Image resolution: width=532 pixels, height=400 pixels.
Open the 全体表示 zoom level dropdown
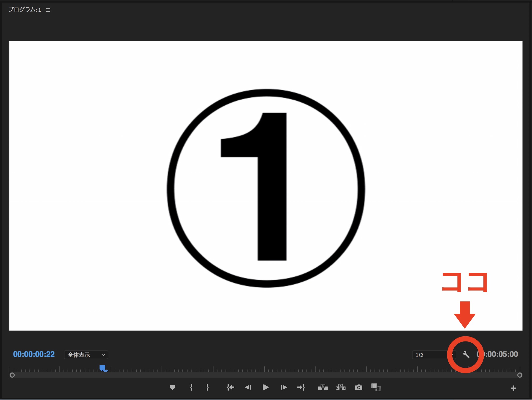coord(86,355)
